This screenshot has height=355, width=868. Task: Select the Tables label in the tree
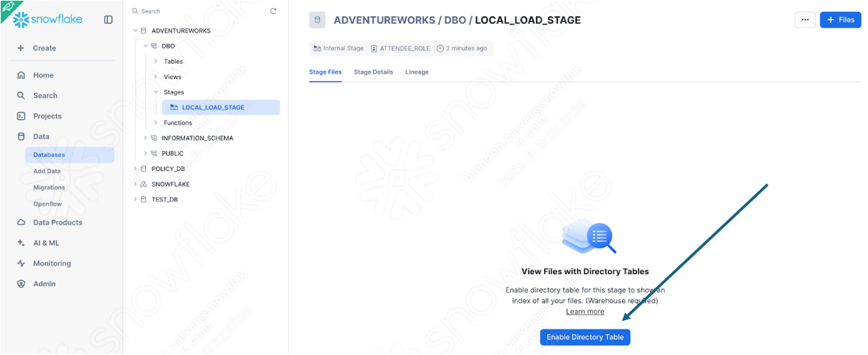pyautogui.click(x=173, y=62)
